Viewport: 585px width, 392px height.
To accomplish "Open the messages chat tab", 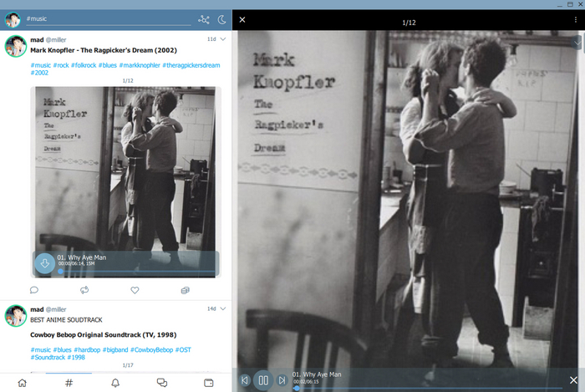I will tap(162, 383).
